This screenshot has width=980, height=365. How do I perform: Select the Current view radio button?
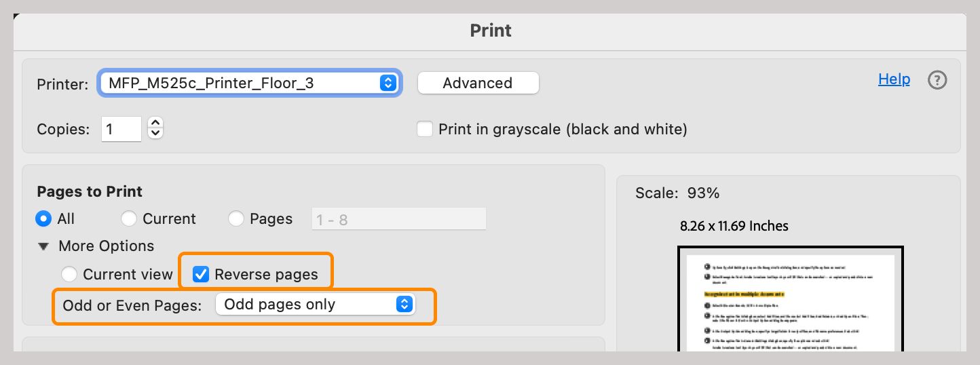pos(69,274)
